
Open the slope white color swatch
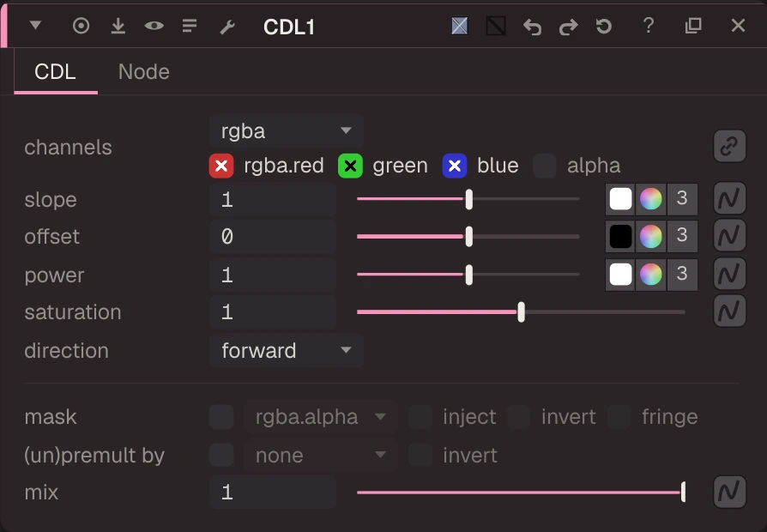[x=621, y=199]
